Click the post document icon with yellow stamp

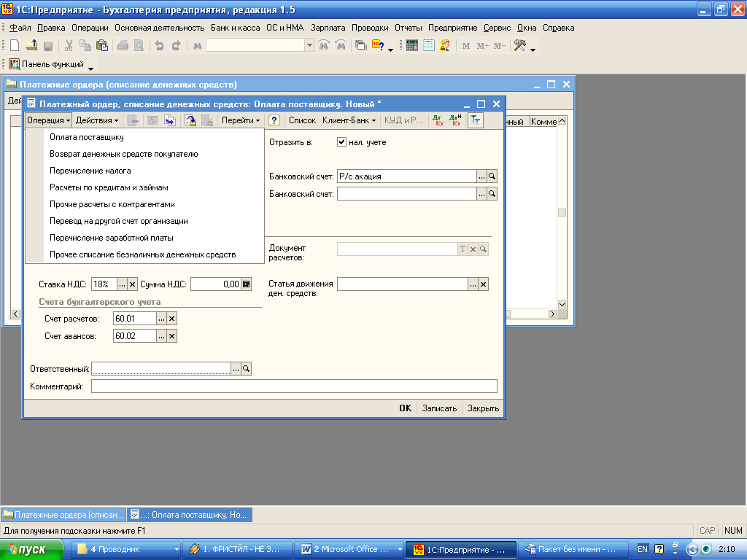click(190, 120)
